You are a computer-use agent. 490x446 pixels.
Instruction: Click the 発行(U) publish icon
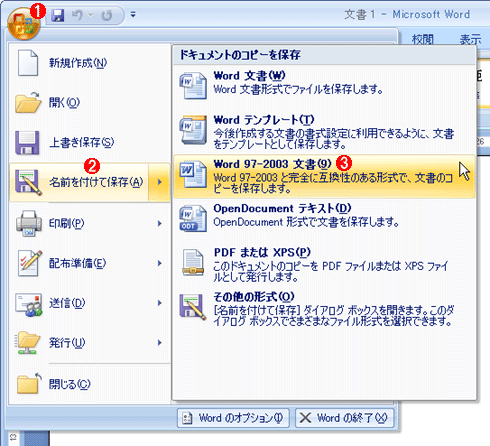(x=28, y=342)
